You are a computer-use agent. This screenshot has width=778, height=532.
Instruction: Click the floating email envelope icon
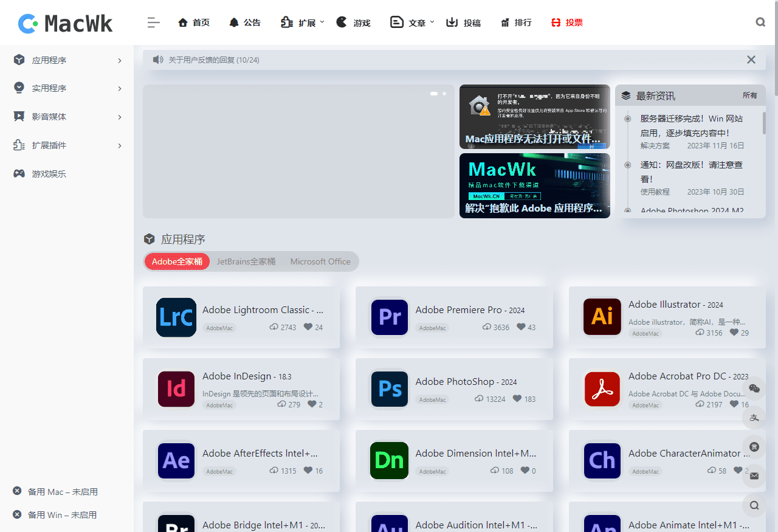click(754, 476)
